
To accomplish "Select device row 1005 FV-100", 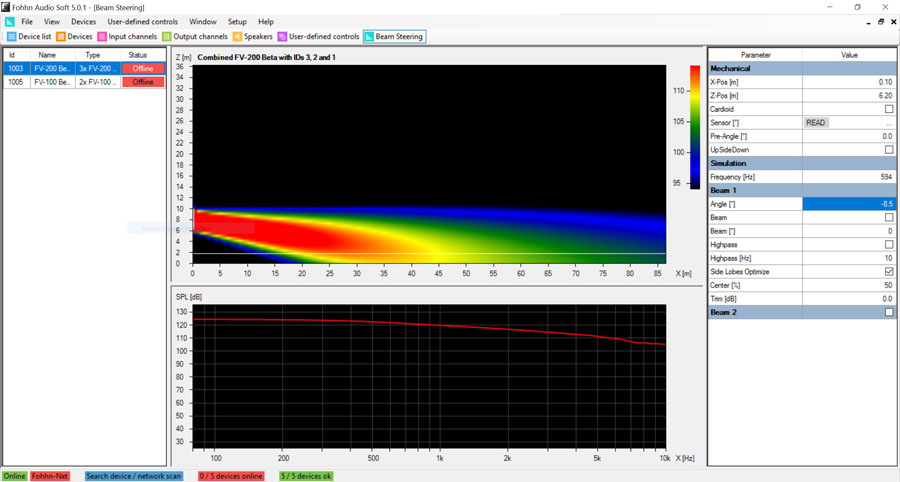I will 84,82.
